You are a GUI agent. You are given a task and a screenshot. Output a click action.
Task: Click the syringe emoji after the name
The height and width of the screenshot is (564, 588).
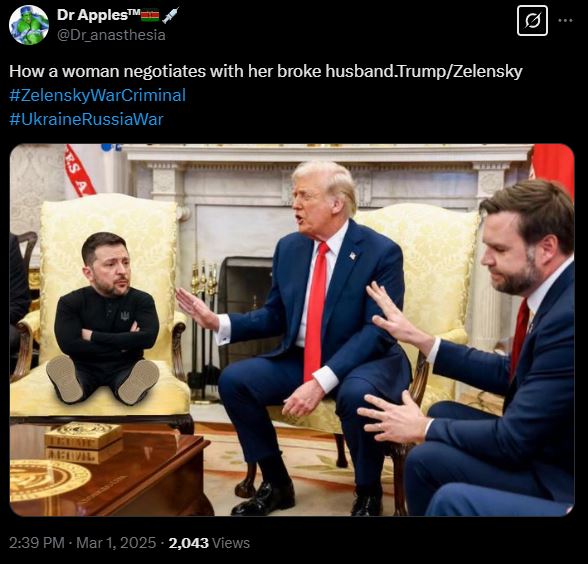coord(170,15)
